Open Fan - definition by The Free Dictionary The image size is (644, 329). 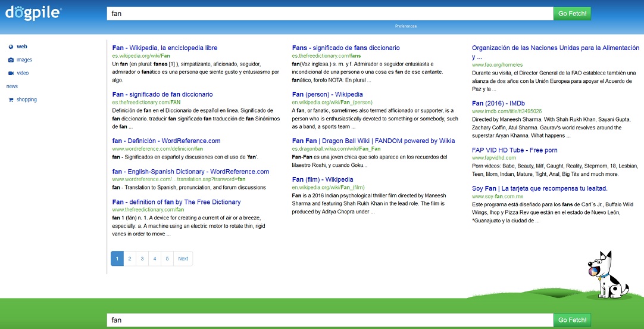click(x=176, y=202)
